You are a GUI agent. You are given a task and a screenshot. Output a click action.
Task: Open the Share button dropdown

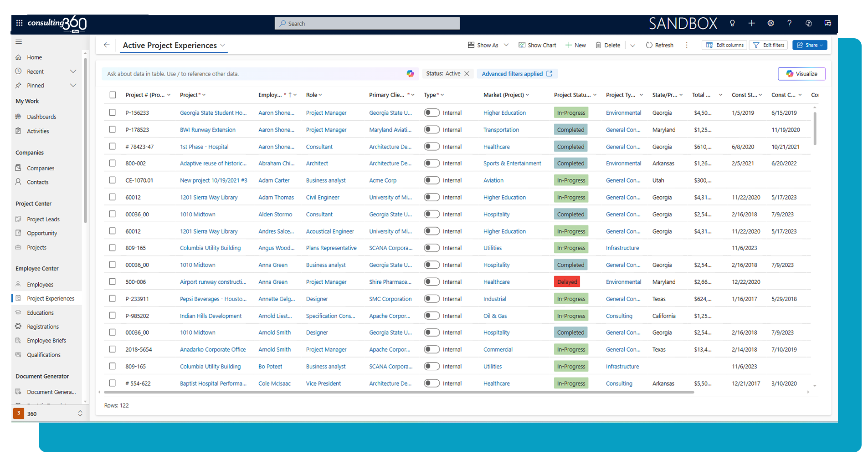[x=822, y=45]
